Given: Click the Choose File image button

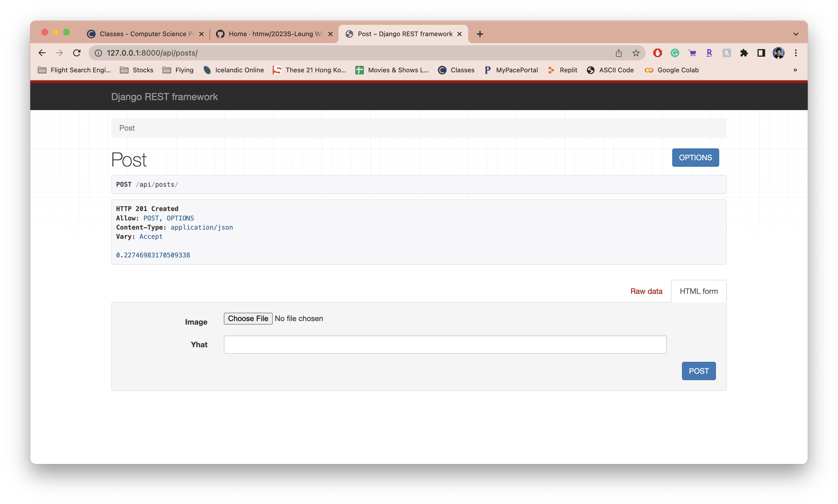Looking at the screenshot, I should [248, 319].
